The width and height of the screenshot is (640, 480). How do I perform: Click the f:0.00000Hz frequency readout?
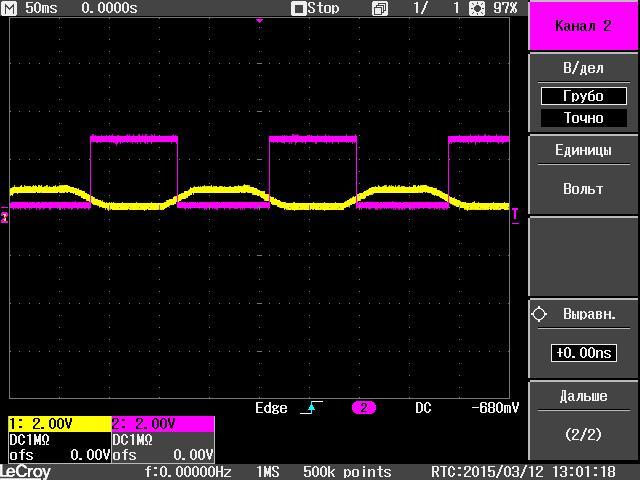(x=188, y=472)
